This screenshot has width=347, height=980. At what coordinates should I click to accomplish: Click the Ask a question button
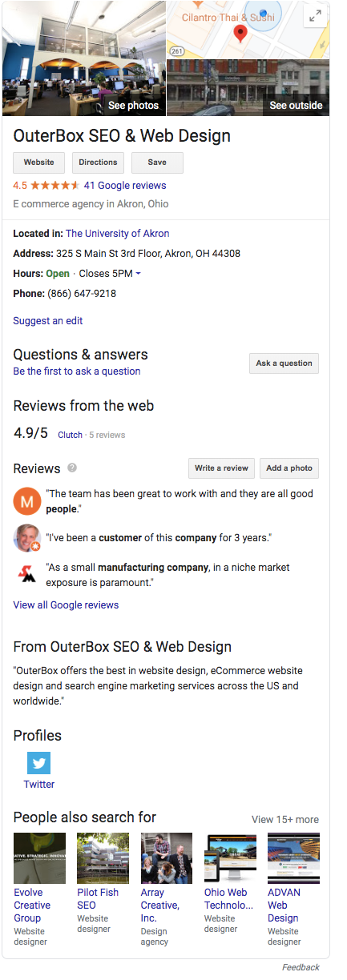(x=284, y=363)
